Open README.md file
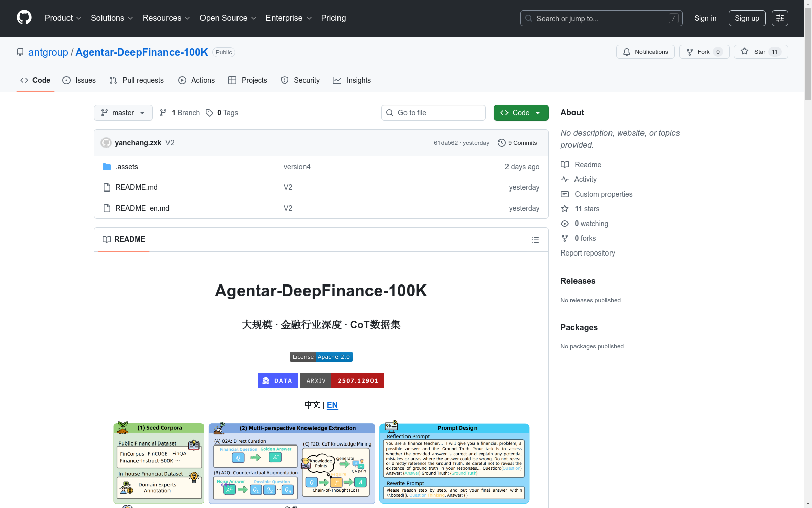This screenshot has height=508, width=812. click(x=137, y=187)
